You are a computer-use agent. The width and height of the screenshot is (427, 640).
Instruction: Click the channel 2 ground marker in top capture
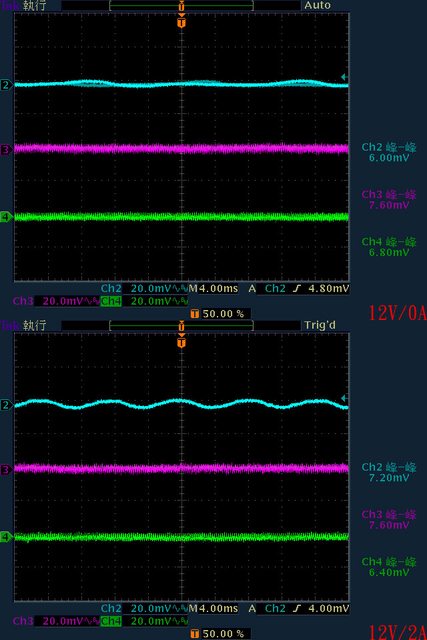point(5,85)
